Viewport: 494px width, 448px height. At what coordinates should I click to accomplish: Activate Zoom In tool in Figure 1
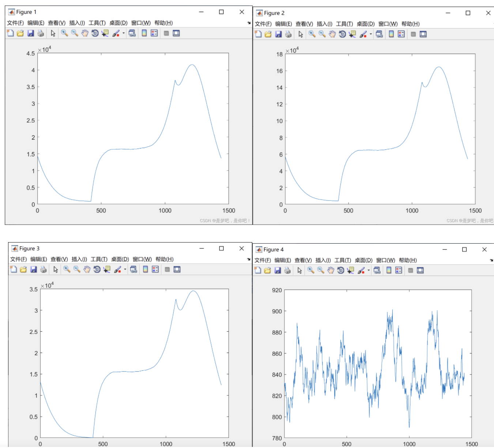(x=64, y=33)
